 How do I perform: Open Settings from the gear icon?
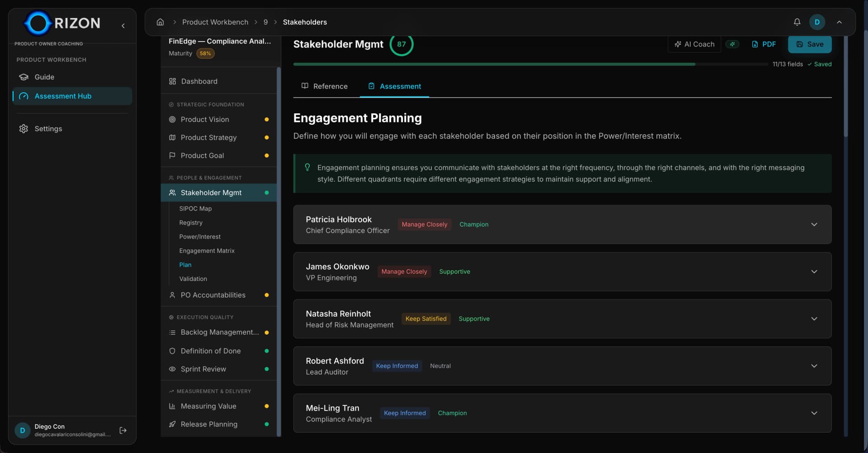tap(24, 129)
